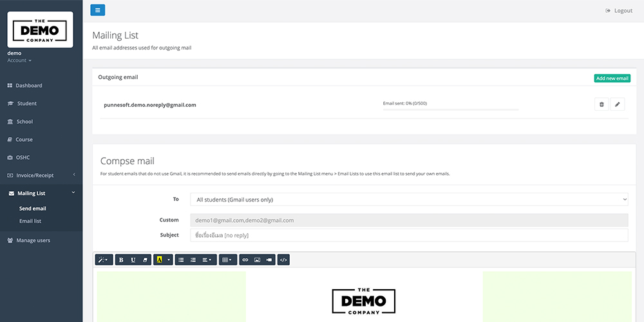
Task: Switch editor to code view
Action: tap(284, 260)
